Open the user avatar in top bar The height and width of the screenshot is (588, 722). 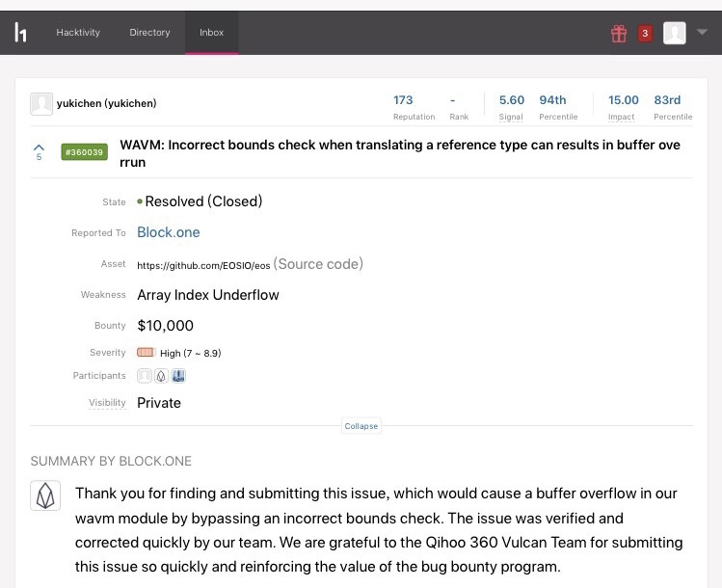675,33
